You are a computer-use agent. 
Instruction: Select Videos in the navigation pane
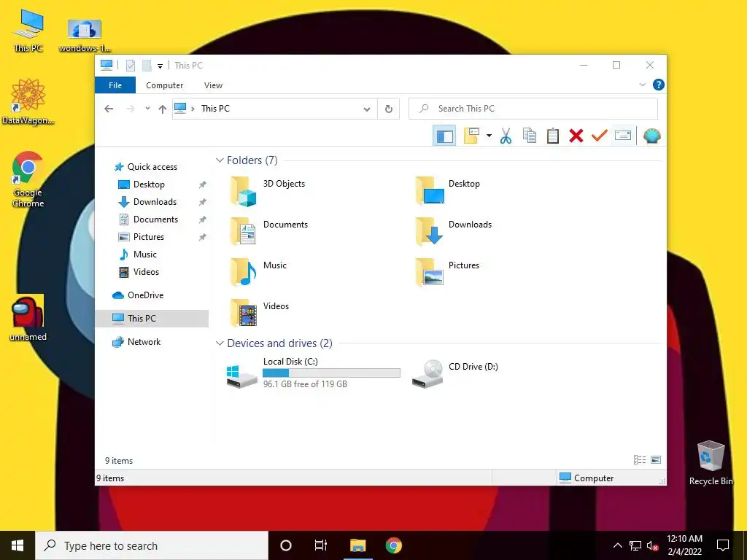pyautogui.click(x=146, y=272)
